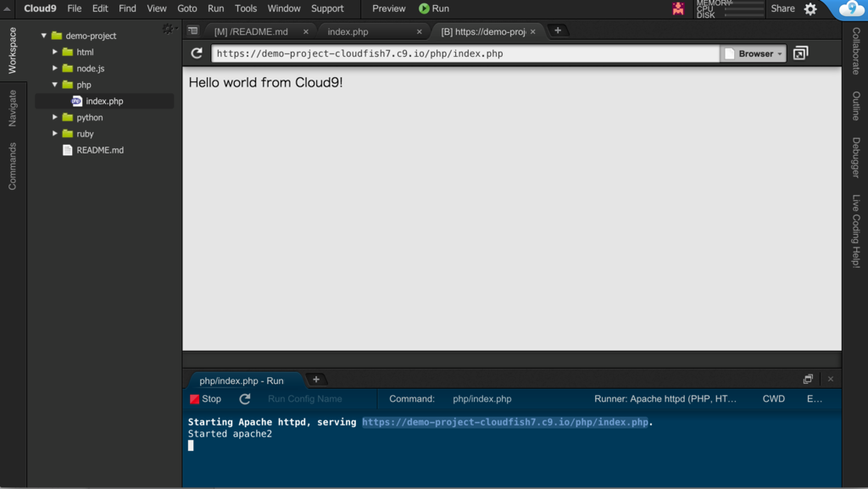Click inside the preview address bar
Screen dimensions: 868x489
(x=466, y=53)
